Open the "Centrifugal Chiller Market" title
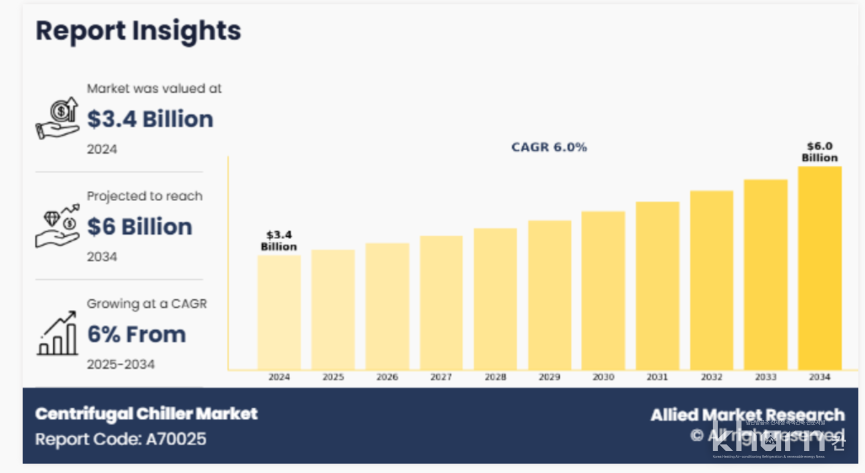The width and height of the screenshot is (865, 473). 146,413
